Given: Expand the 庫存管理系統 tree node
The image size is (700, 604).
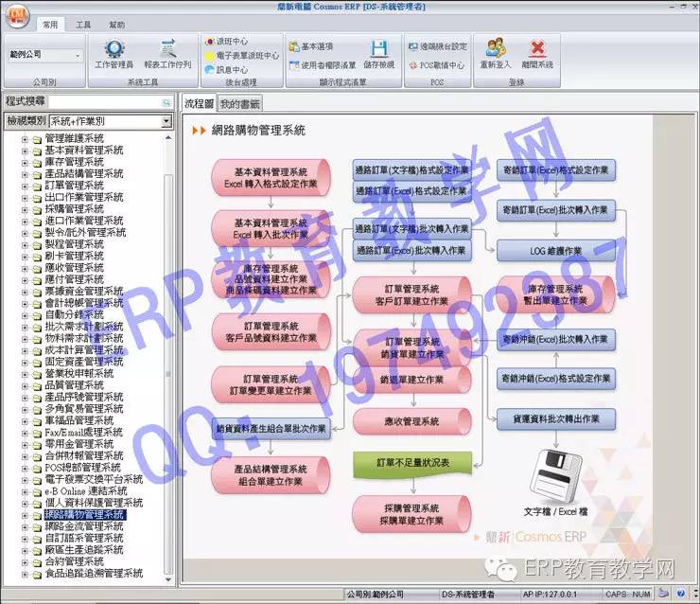Looking at the screenshot, I should coord(26,162).
